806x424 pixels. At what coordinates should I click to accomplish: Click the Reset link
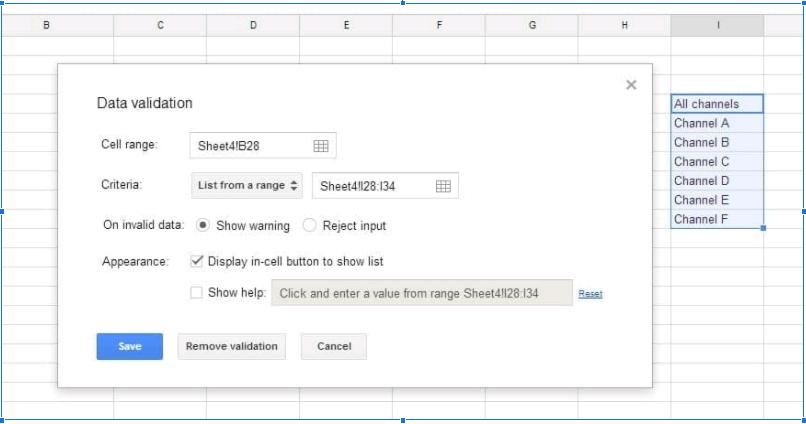[x=590, y=294]
